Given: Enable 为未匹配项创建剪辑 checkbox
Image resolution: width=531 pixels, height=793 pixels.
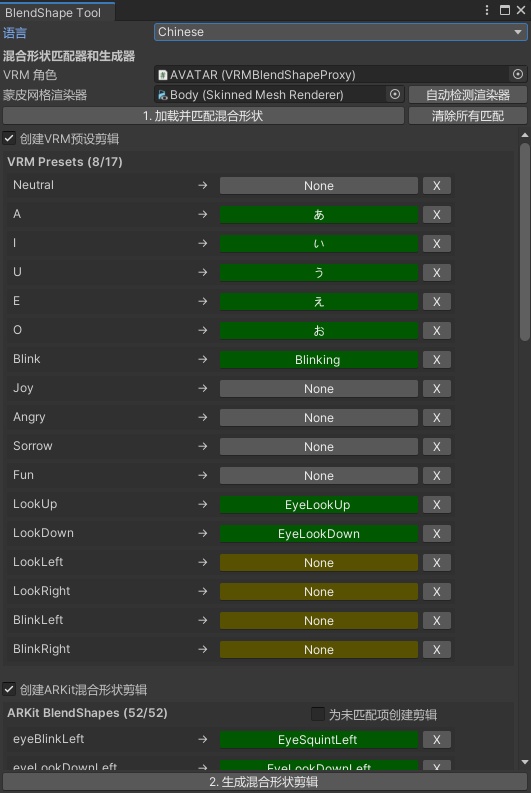Looking at the screenshot, I should pos(318,714).
